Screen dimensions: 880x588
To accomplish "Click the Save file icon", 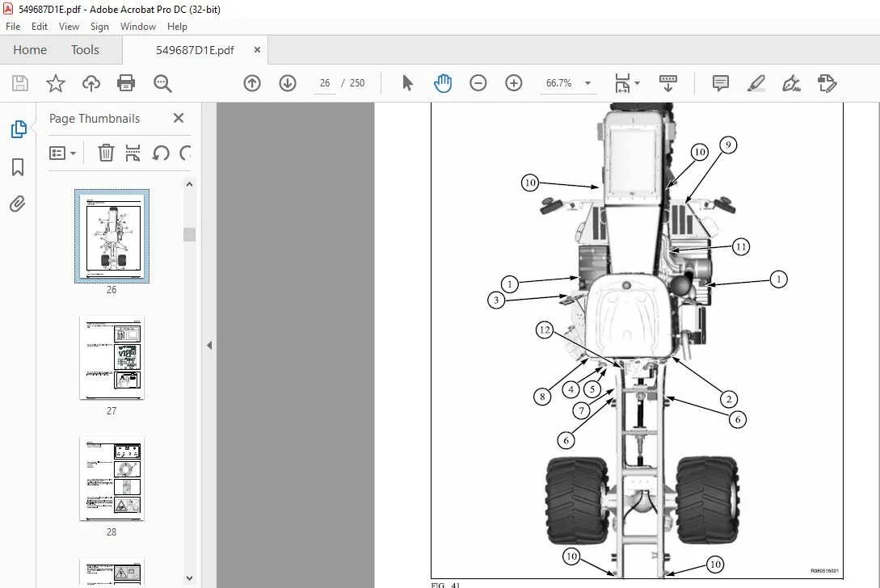I will coord(20,83).
